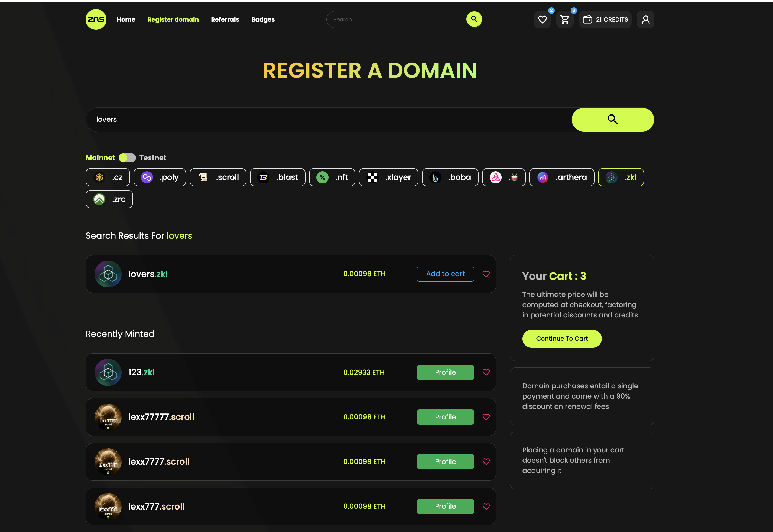
Task: Toggle the Mainnet/Testnet switch
Action: tap(127, 158)
